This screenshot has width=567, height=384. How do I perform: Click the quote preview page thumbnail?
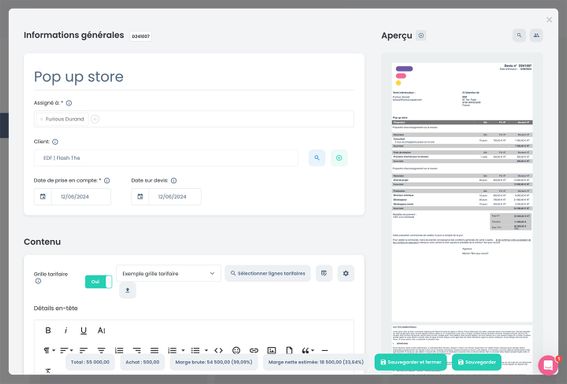(462, 192)
